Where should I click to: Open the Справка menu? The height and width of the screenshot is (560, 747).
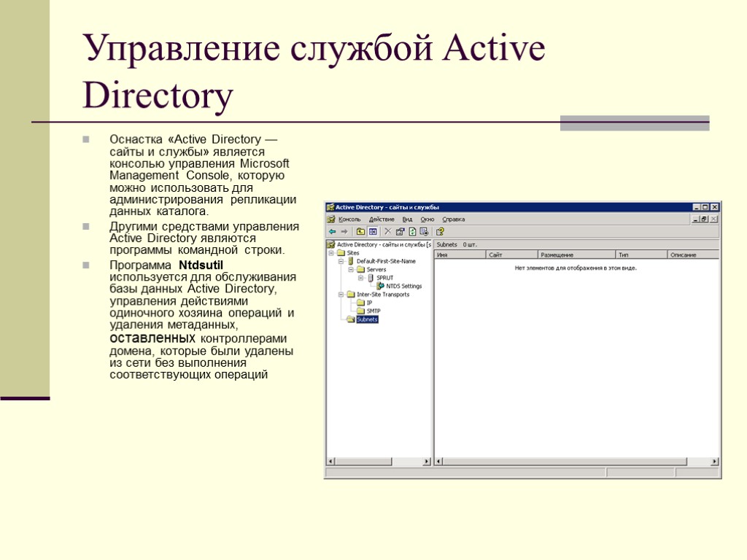click(x=454, y=219)
